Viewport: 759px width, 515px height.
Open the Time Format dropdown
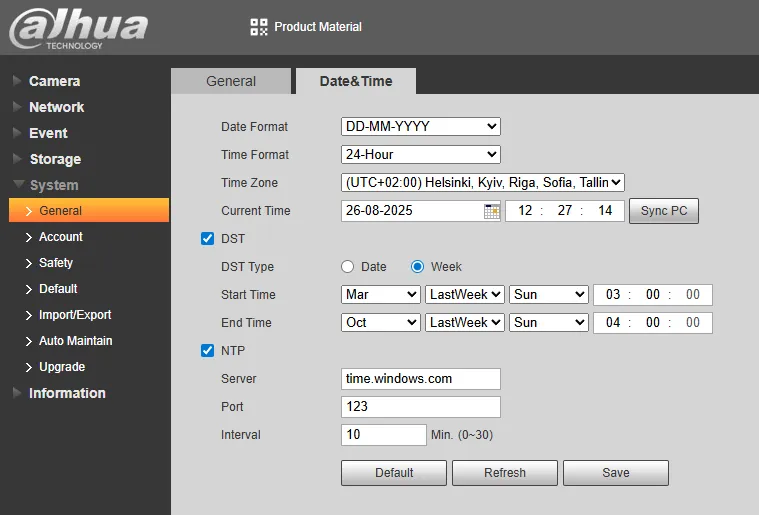click(421, 154)
